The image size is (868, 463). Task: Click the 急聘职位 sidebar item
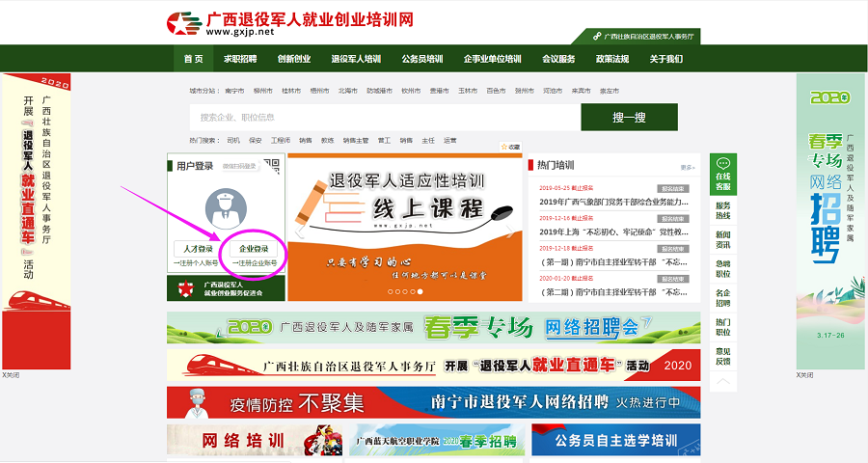pos(723,269)
